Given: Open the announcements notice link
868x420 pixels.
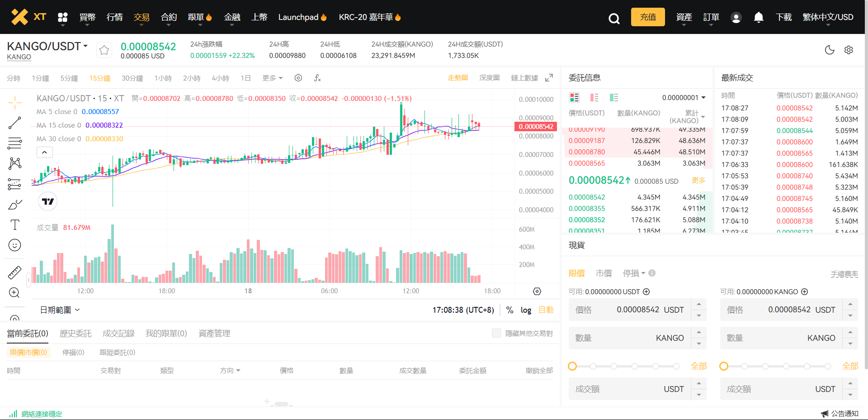Looking at the screenshot, I should 840,413.
